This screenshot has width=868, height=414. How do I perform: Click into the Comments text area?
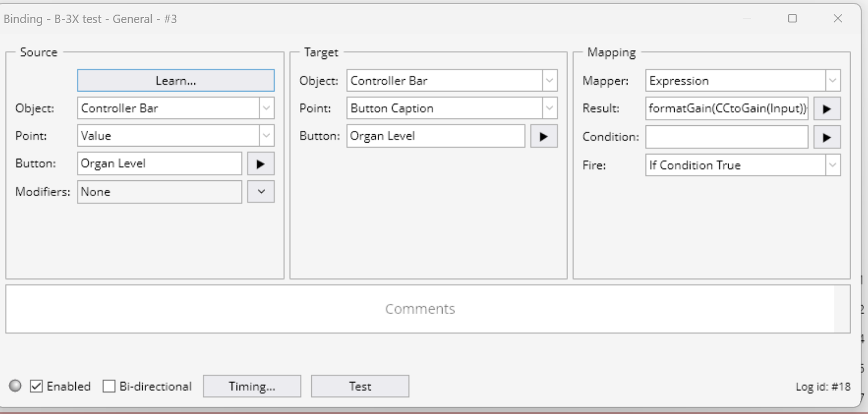point(420,309)
